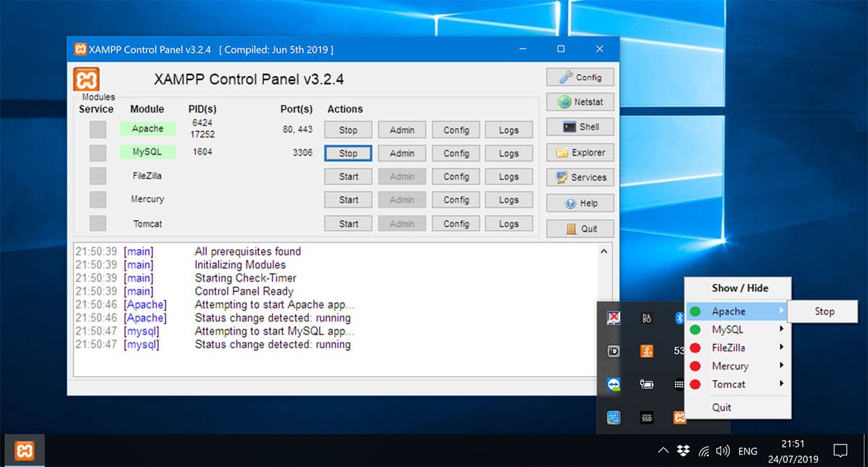Click the iD icon in tray overflow
Screen dimensions: 868x467
pos(613,351)
